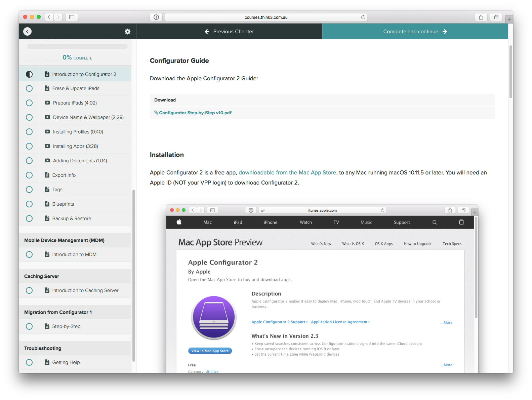Toggle completion circle for Installing Apps

[x=29, y=146]
